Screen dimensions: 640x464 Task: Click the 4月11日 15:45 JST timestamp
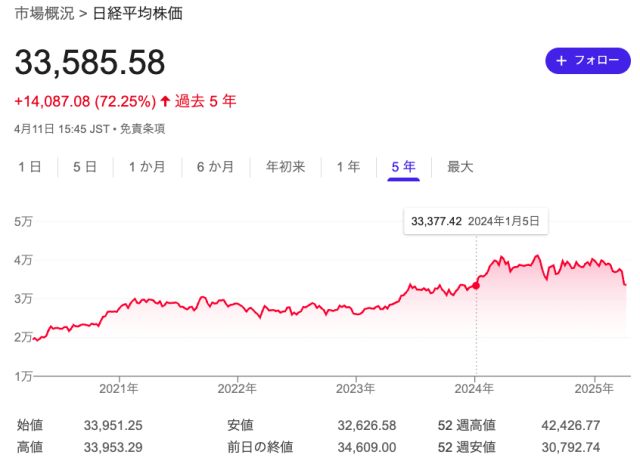[62, 129]
